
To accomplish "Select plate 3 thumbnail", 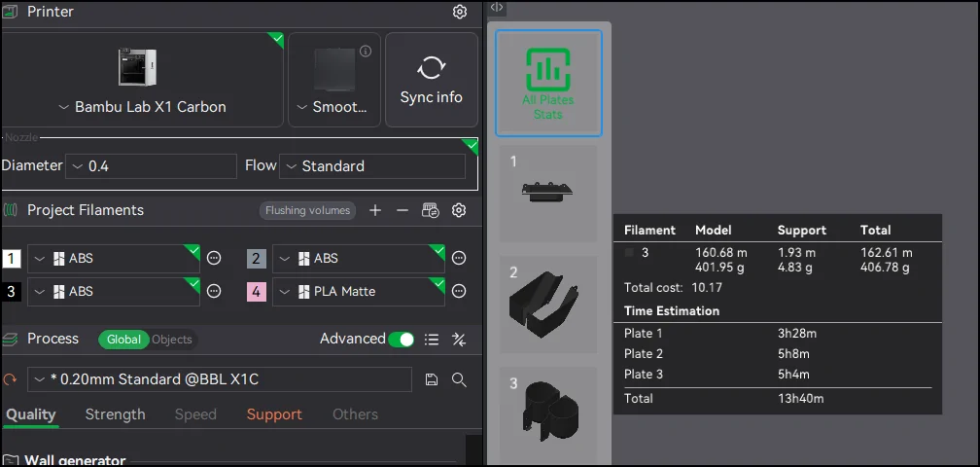I will 548,414.
